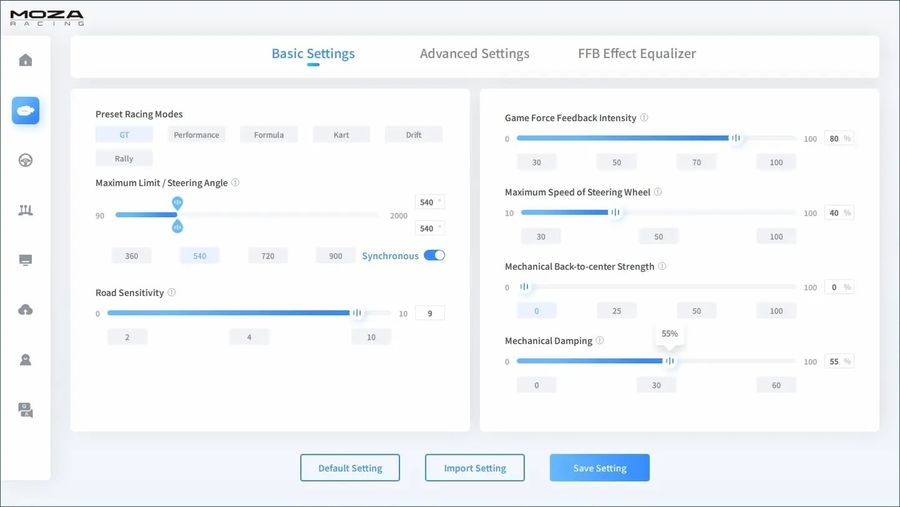Click Mechanical Back-to-center Strength slider handle
This screenshot has width=900, height=507.
[525, 287]
